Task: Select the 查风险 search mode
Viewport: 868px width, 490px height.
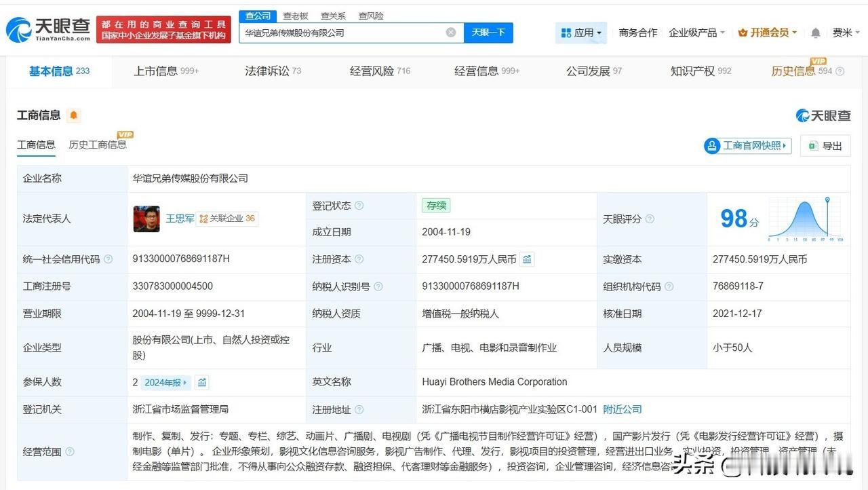Action: [x=371, y=16]
